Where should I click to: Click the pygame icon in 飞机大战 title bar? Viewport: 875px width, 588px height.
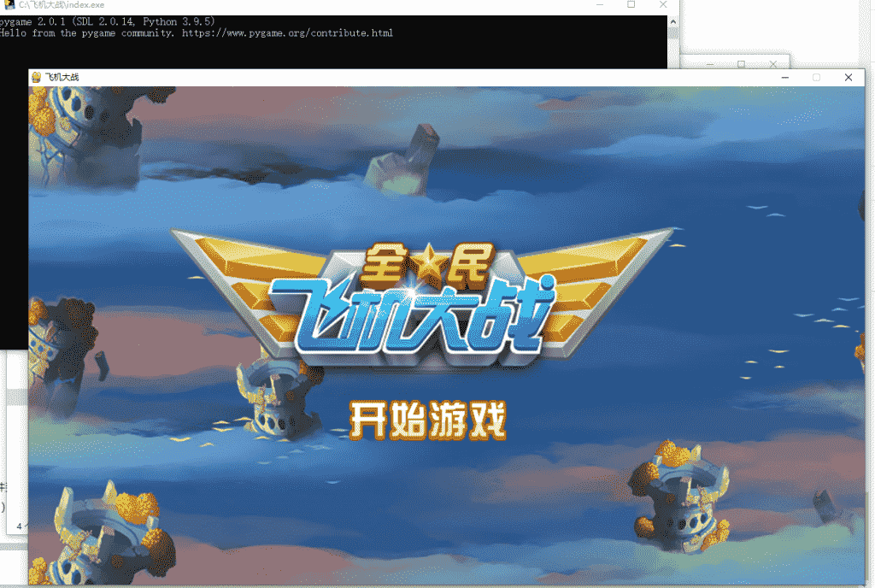click(x=36, y=77)
